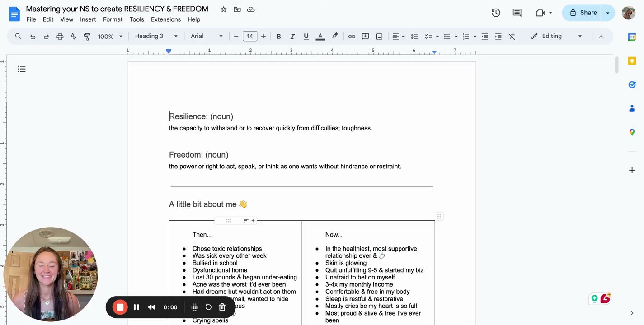Viewport: 644px width, 325px height.
Task: Change the text color
Action: (320, 36)
